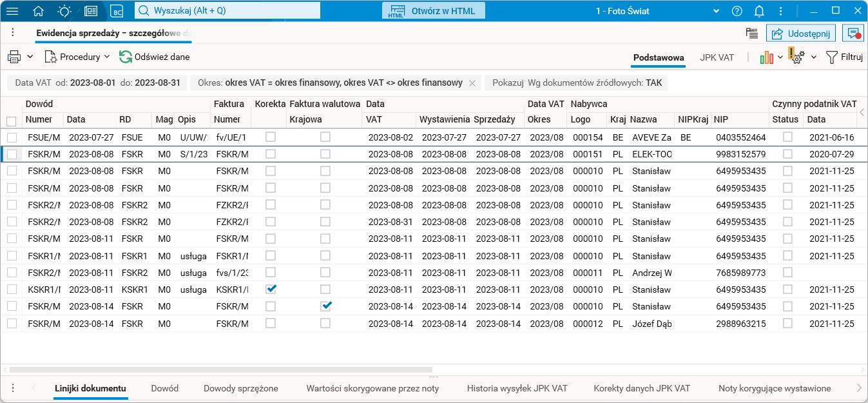
Task: Expand the chart icon dropdown arrow
Action: (780, 57)
